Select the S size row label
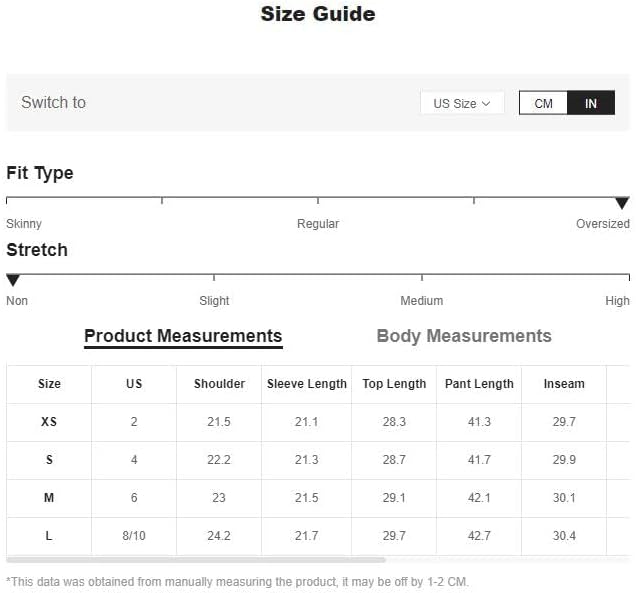The height and width of the screenshot is (593, 636). [49, 460]
